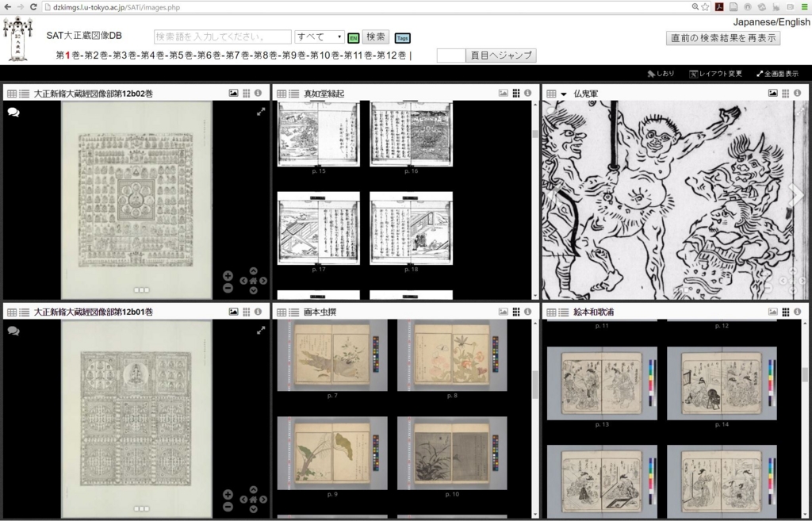Image resolution: width=812 pixels, height=521 pixels.
Task: Focus the page number jump field
Action: pos(451,56)
